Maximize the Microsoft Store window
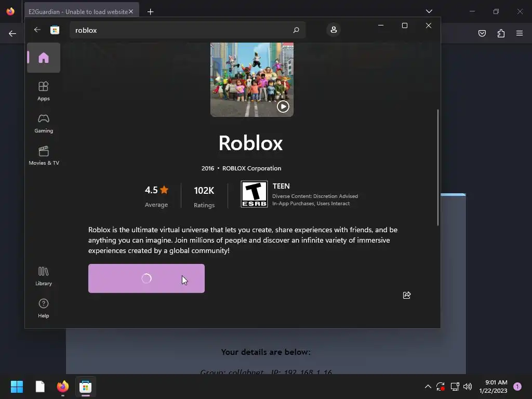 tap(404, 25)
